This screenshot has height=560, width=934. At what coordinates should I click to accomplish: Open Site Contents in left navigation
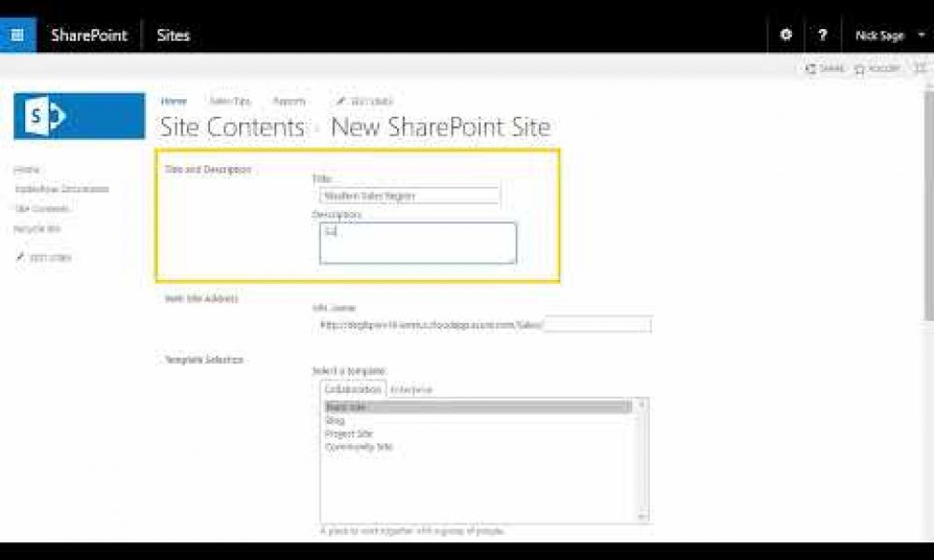pos(35,209)
